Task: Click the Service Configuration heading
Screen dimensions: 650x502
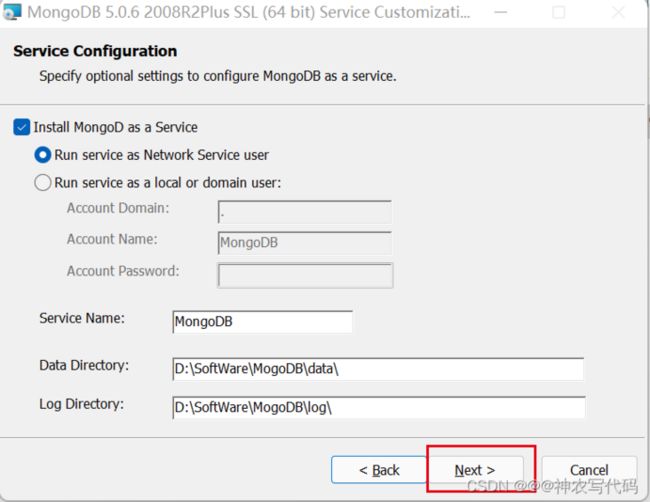Action: pos(95,51)
